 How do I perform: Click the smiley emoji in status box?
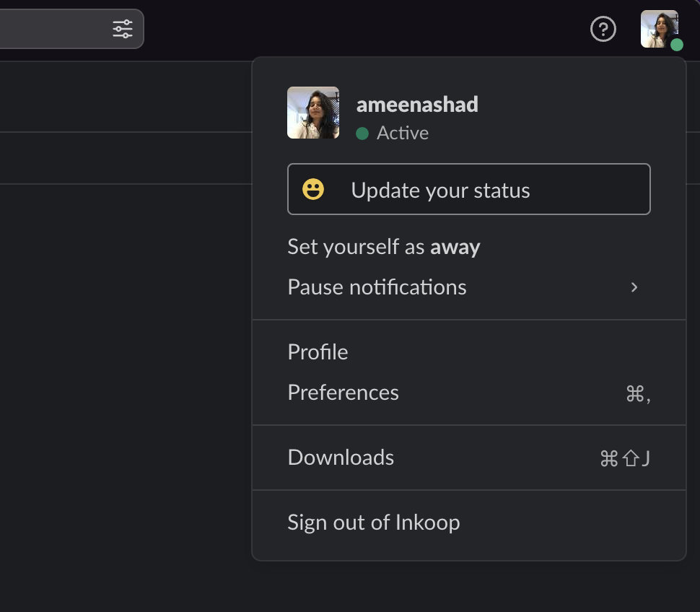[313, 189]
